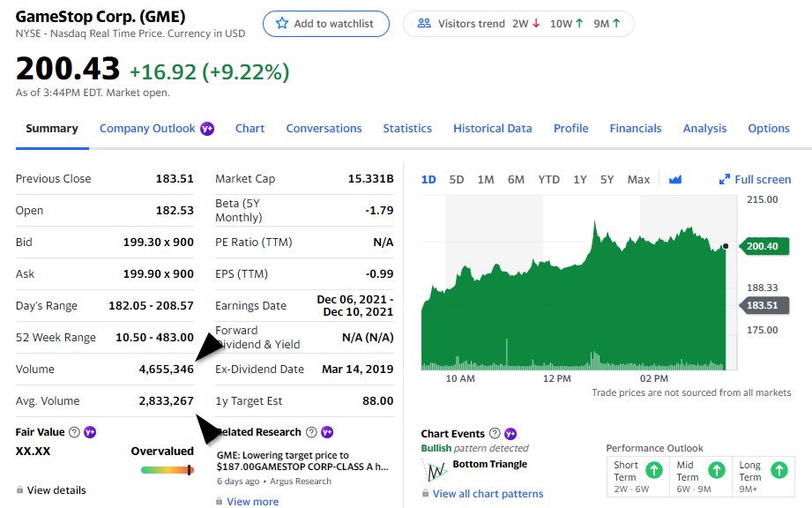812x508 pixels.
Task: Select the 6M chart range
Action: [516, 180]
